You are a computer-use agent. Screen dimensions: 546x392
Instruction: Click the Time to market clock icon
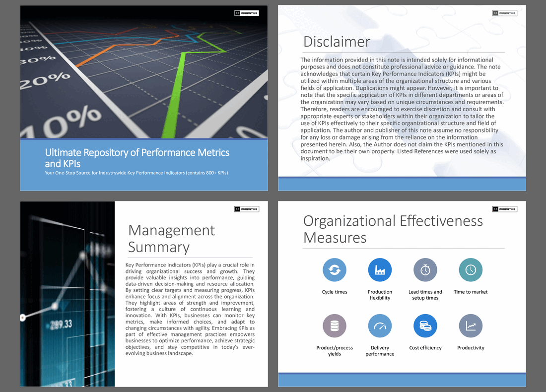coord(471,269)
